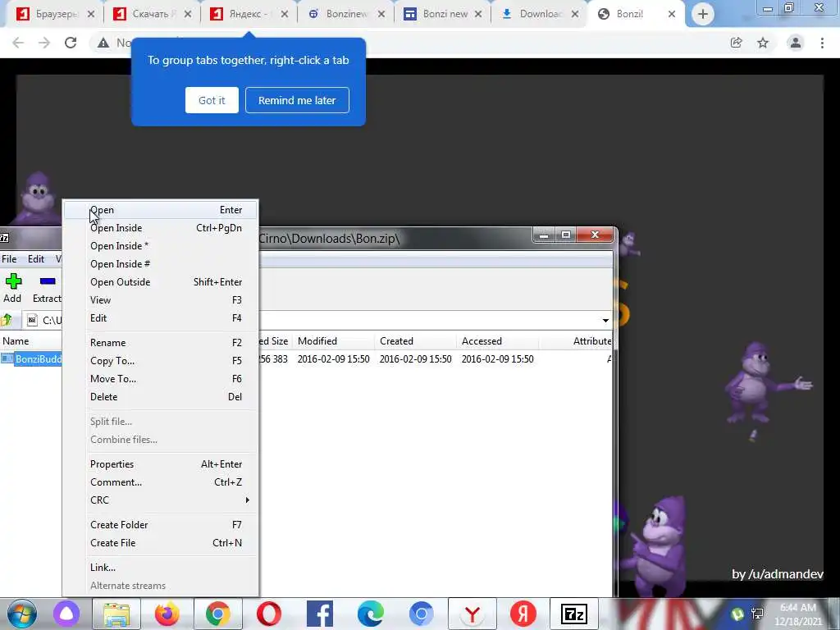
Task: Open the 7-Zip Edit menu
Action: 36,258
